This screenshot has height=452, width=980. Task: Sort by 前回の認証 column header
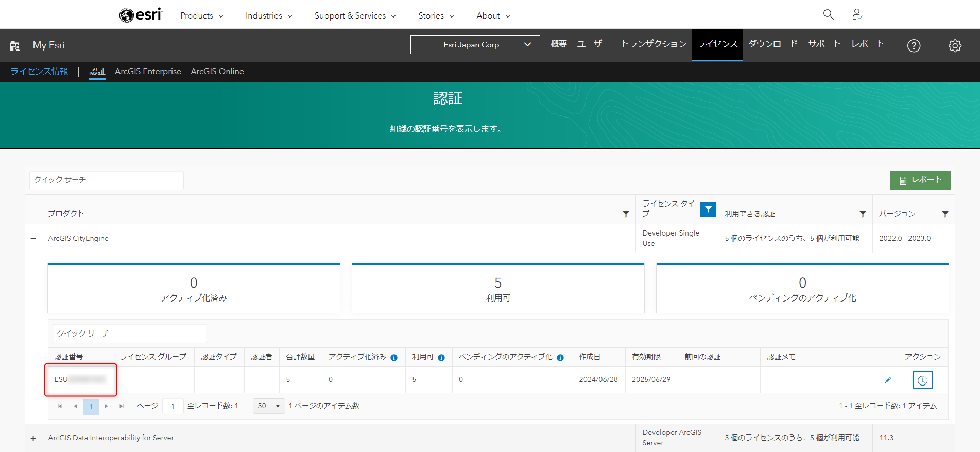coord(702,357)
